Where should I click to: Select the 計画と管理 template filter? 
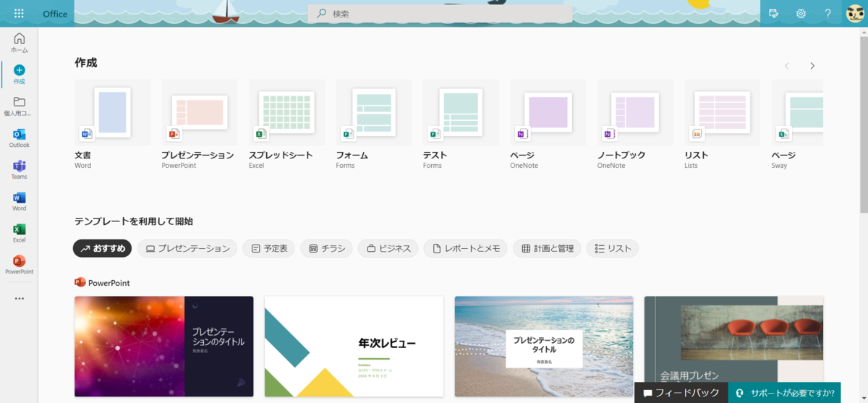click(548, 248)
